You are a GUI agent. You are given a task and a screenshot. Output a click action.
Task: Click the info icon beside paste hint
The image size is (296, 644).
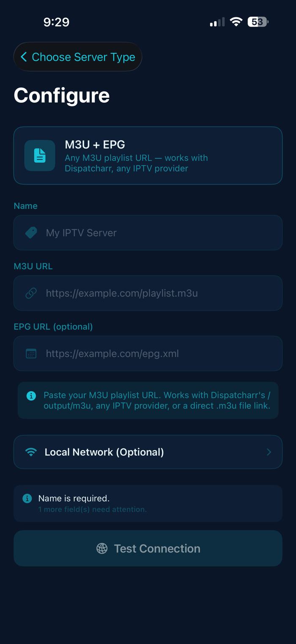click(x=31, y=395)
